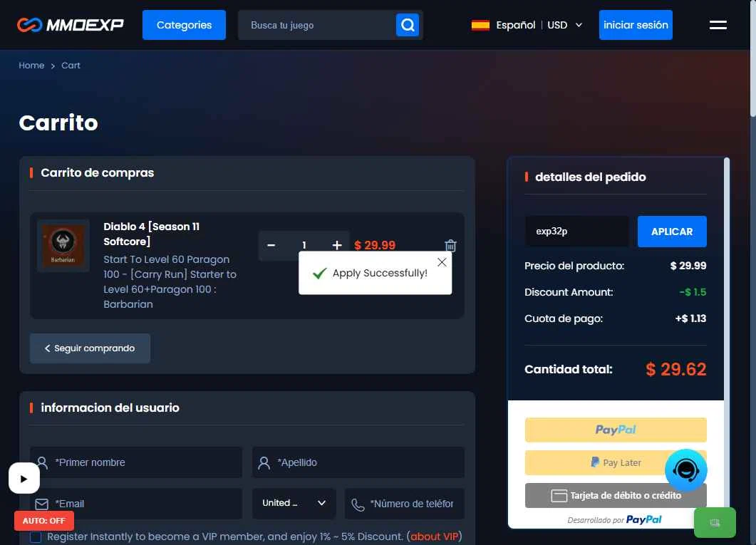Pay with the PayPal button

(615, 430)
